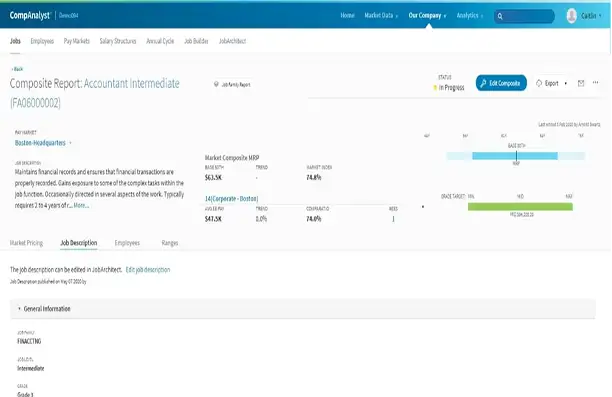Go to Home in top navigation
Image resolution: width=612 pixels, height=397 pixels.
pos(347,16)
